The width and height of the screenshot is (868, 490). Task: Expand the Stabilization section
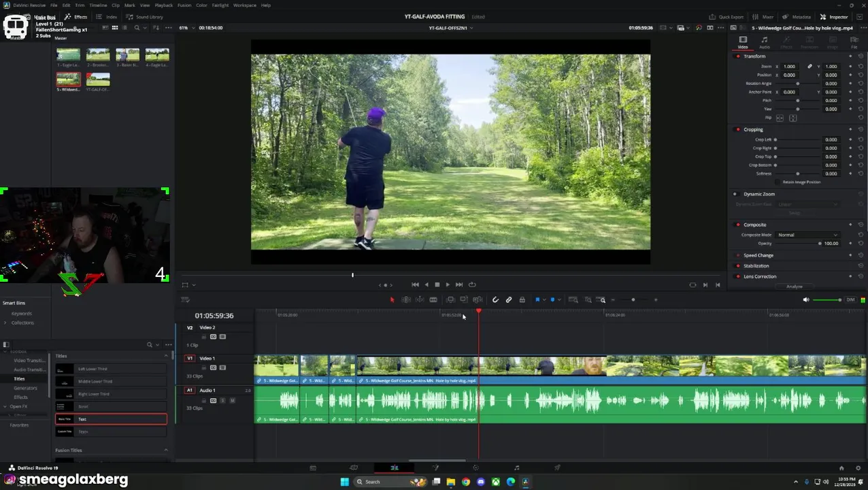[756, 266]
